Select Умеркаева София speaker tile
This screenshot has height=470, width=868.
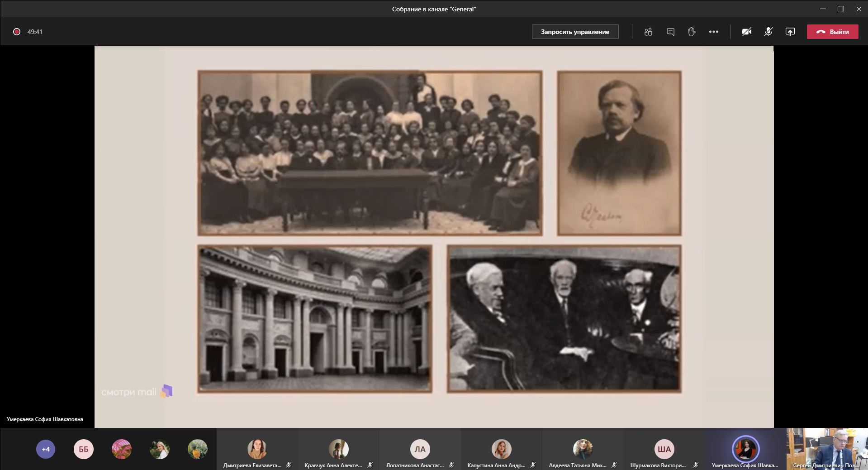coord(745,449)
